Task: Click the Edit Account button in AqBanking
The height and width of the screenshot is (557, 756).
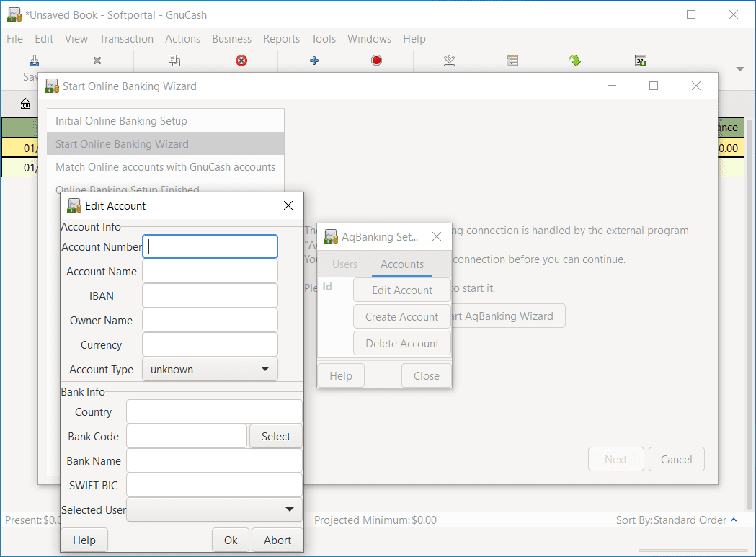Action: [402, 290]
